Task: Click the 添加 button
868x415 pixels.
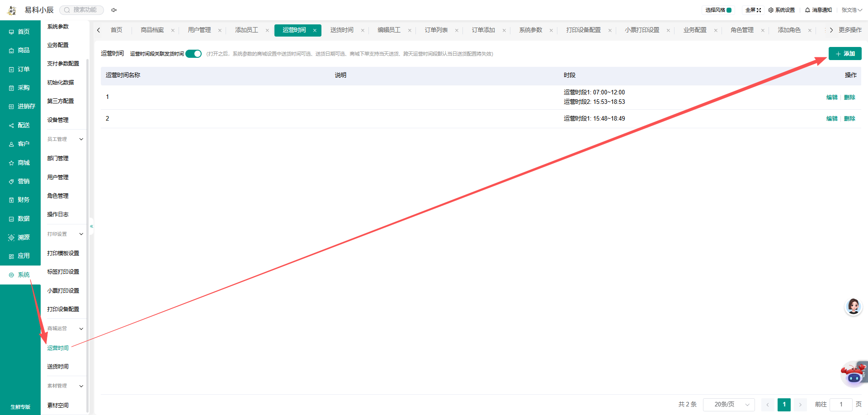Action: click(x=845, y=54)
